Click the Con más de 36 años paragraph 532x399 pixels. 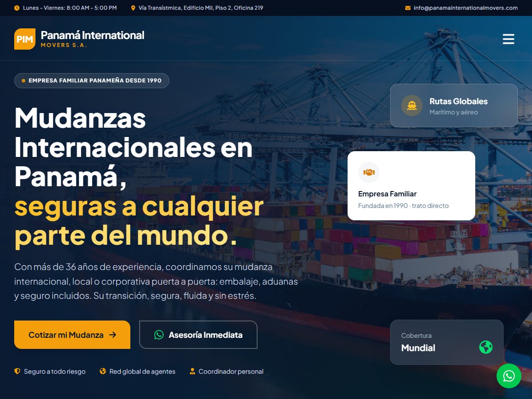(156, 282)
